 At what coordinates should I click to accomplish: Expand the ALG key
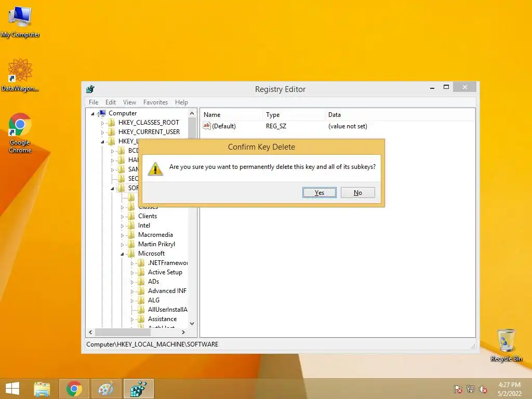coord(132,301)
